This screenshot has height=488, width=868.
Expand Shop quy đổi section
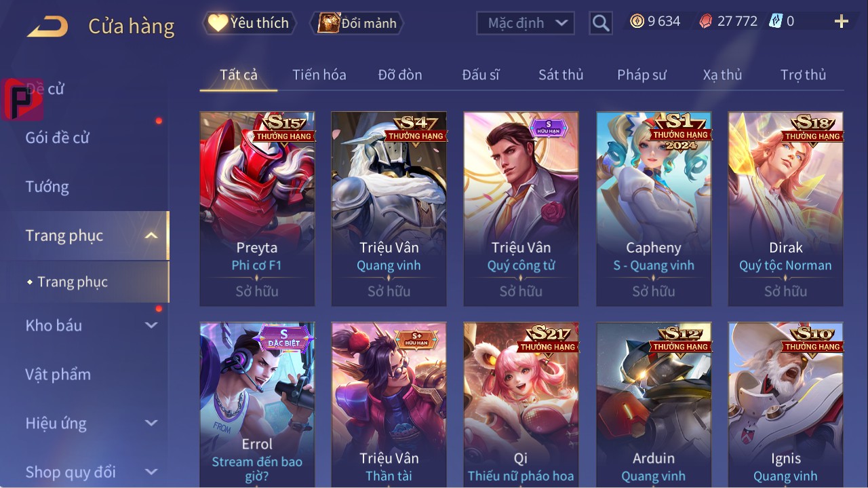click(151, 472)
